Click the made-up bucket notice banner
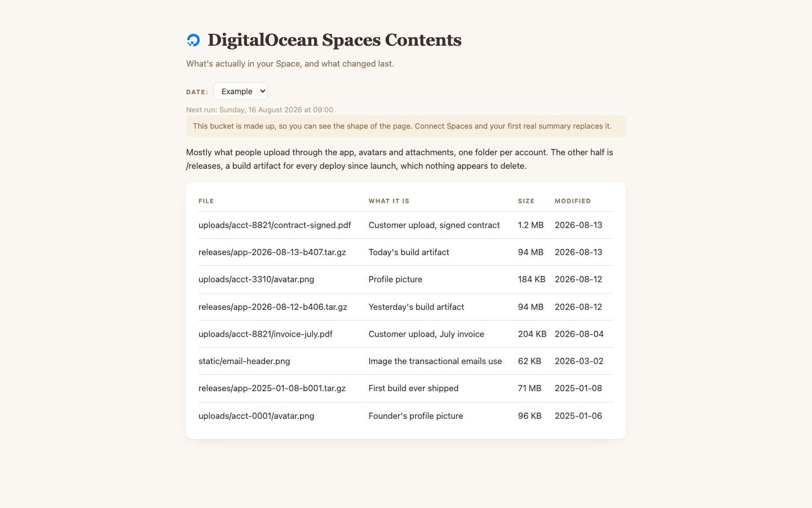This screenshot has height=508, width=812. (406, 126)
